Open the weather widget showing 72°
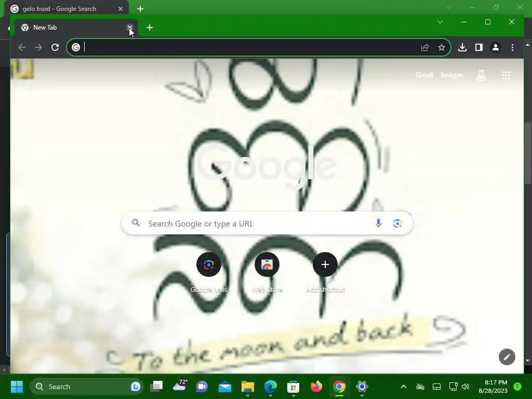The height and width of the screenshot is (399, 532). [180, 386]
